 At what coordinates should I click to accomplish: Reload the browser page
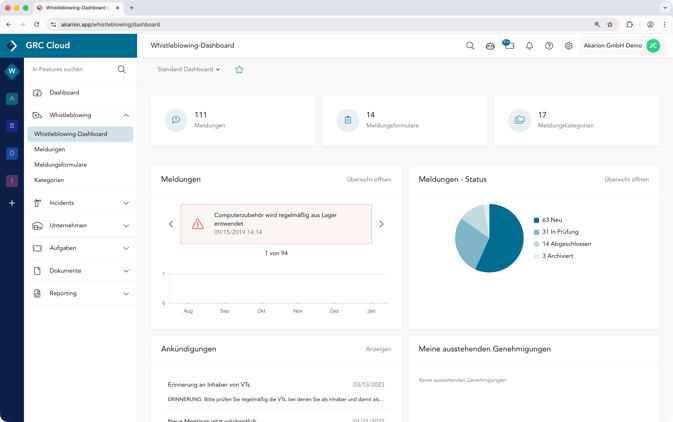click(36, 24)
